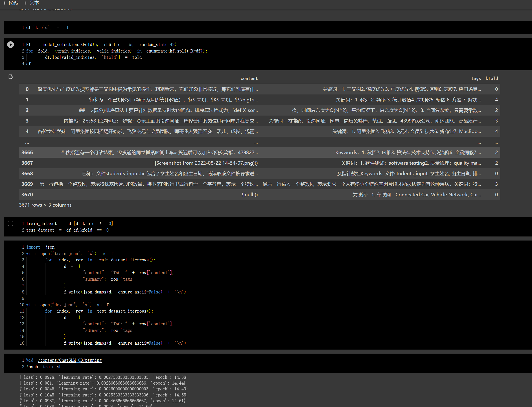
Task: Click the 'tags' column header
Action: point(476,78)
